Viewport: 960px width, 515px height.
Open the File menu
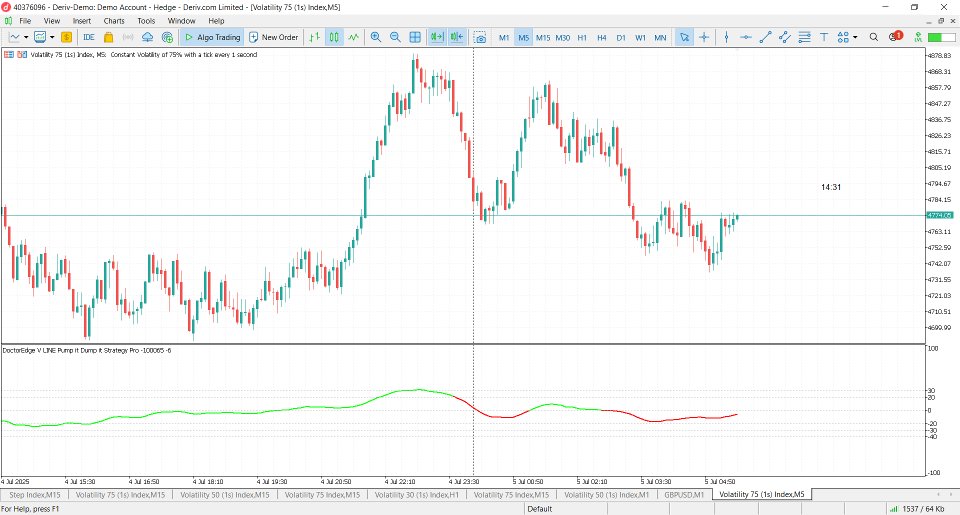click(25, 21)
